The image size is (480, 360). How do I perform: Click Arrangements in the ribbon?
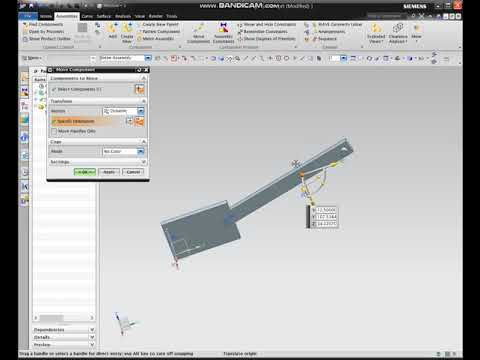pos(328,32)
